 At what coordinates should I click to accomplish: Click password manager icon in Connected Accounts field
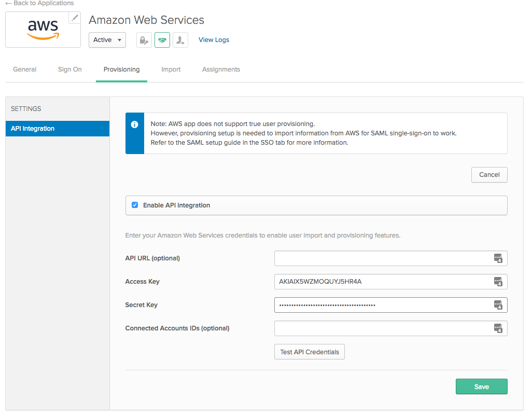(498, 328)
